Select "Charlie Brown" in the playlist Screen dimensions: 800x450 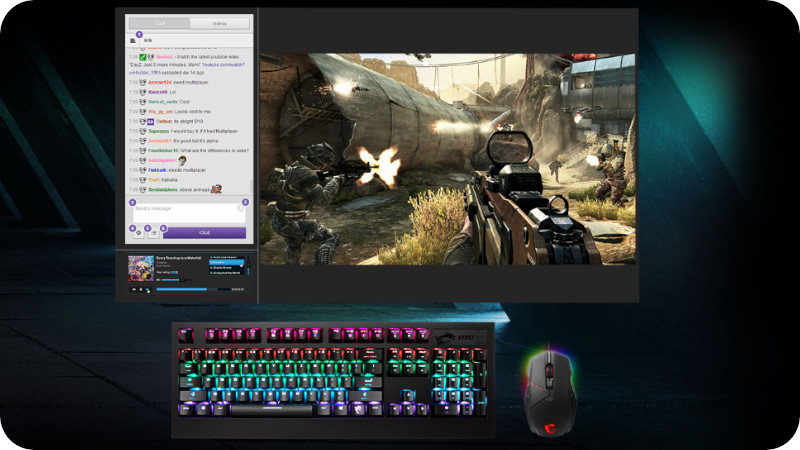coord(227,268)
